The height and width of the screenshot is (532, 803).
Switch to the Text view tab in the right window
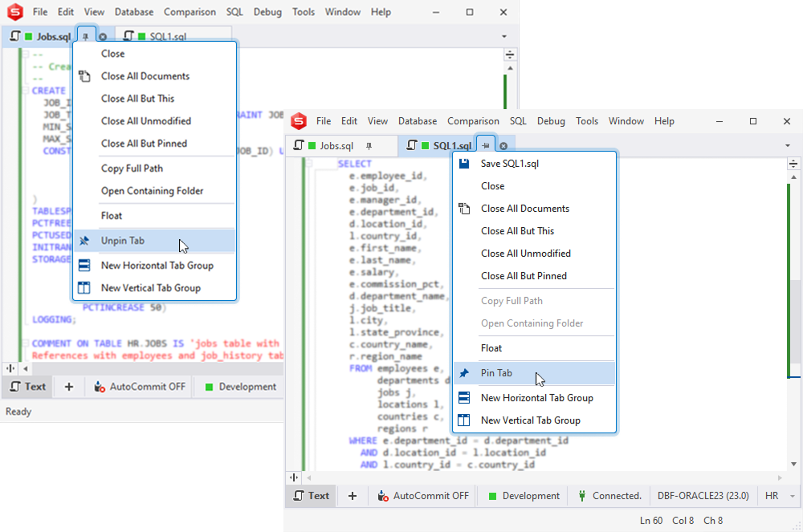coord(312,496)
